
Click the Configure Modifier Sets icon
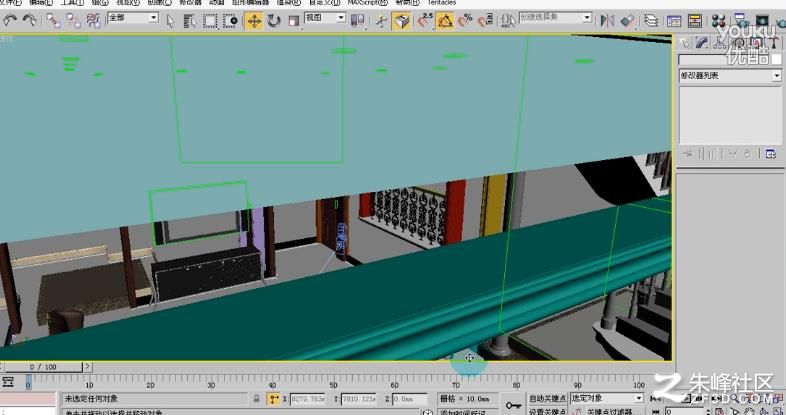pos(770,153)
